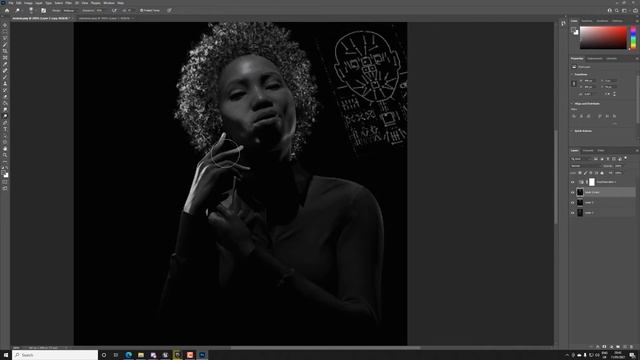Screen dimensions: 640x360
Task: Click the link width and height icon
Action: [x=574, y=84]
